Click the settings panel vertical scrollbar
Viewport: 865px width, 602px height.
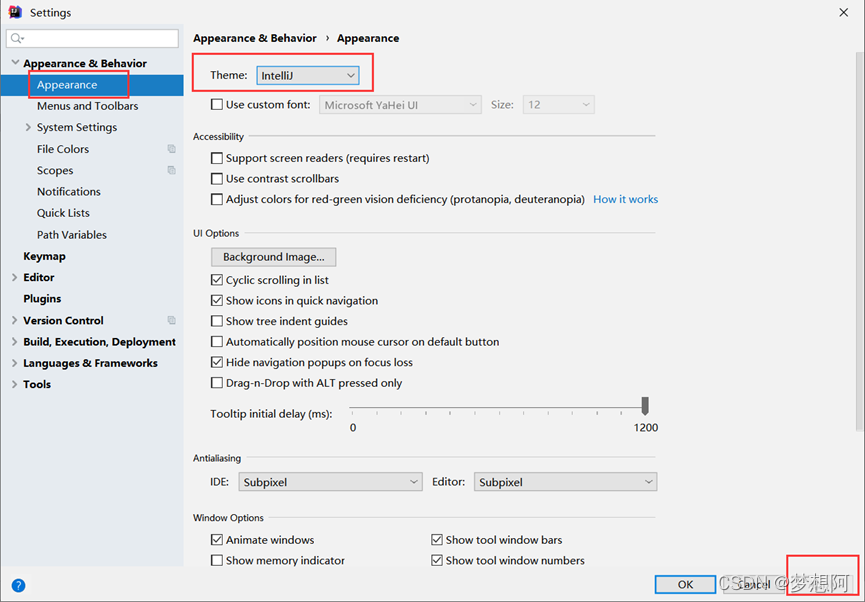point(859,241)
